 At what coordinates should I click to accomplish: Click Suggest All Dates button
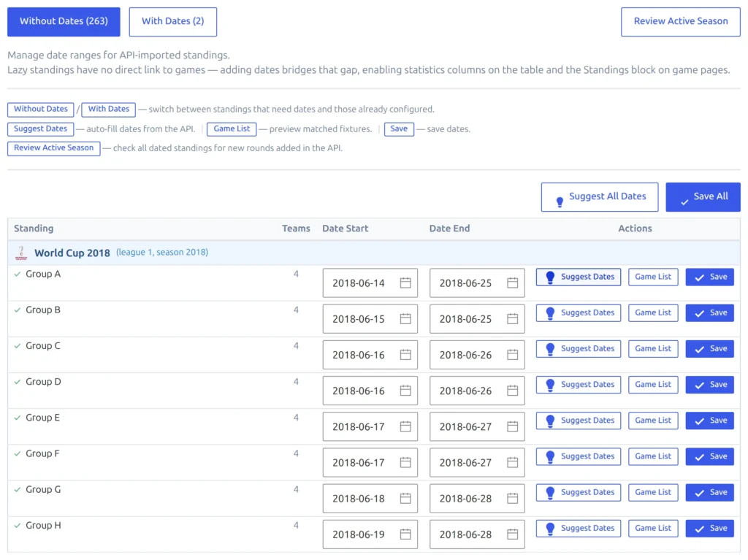600,197
